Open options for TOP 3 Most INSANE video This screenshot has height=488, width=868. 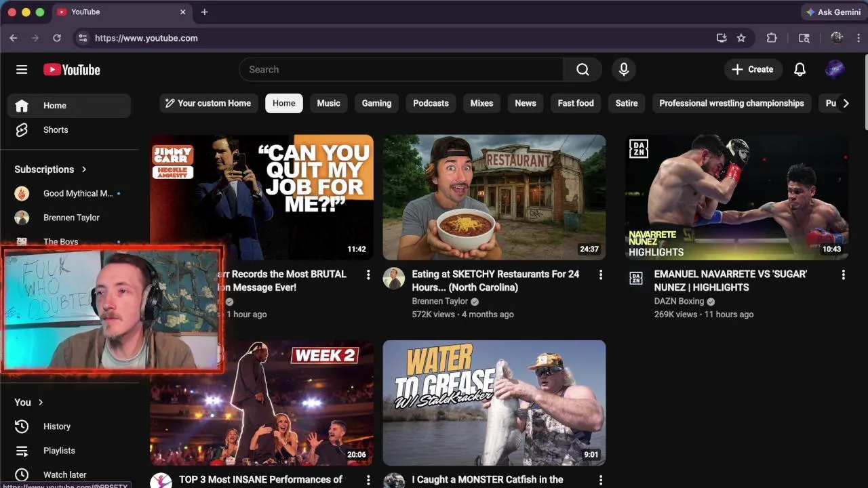pos(368,480)
